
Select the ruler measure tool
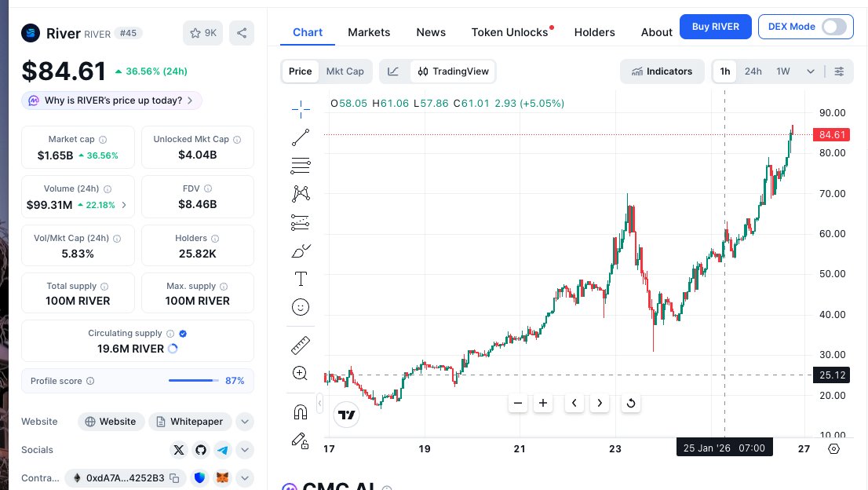301,345
